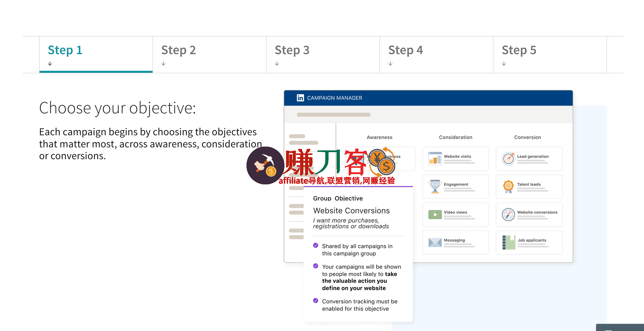Select the Messaging envelope icon
Image resolution: width=644 pixels, height=331 pixels.
(435, 243)
